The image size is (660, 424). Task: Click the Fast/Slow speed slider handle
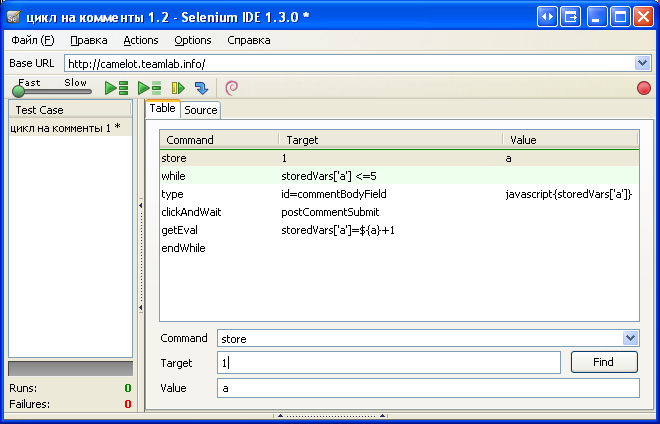pyautogui.click(x=18, y=91)
